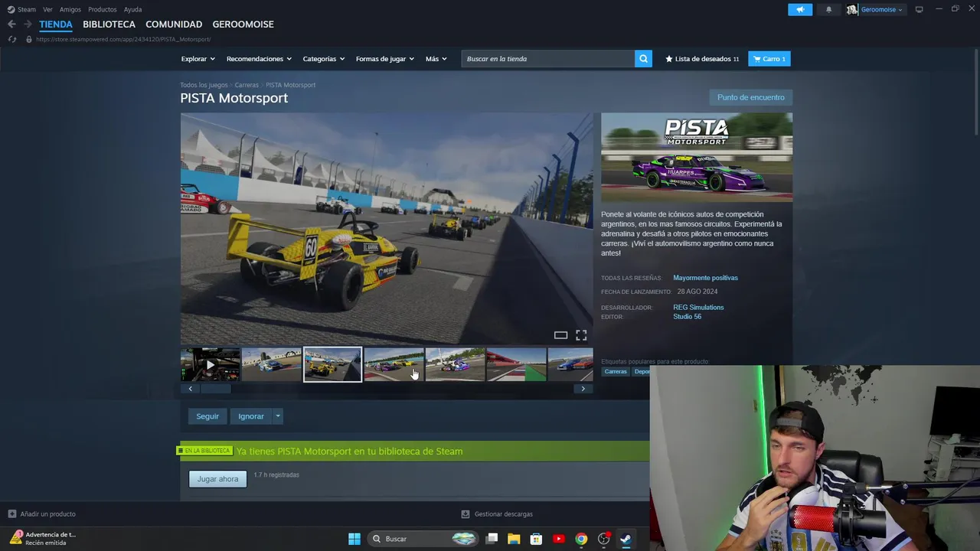Open the Geroomoise account dropdown arrow
The height and width of the screenshot is (551, 980).
tap(900, 10)
